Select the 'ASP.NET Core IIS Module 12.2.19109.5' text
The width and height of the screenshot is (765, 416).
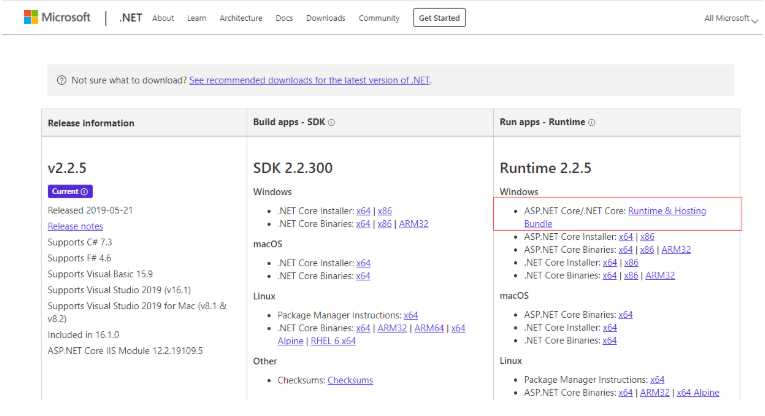125,351
